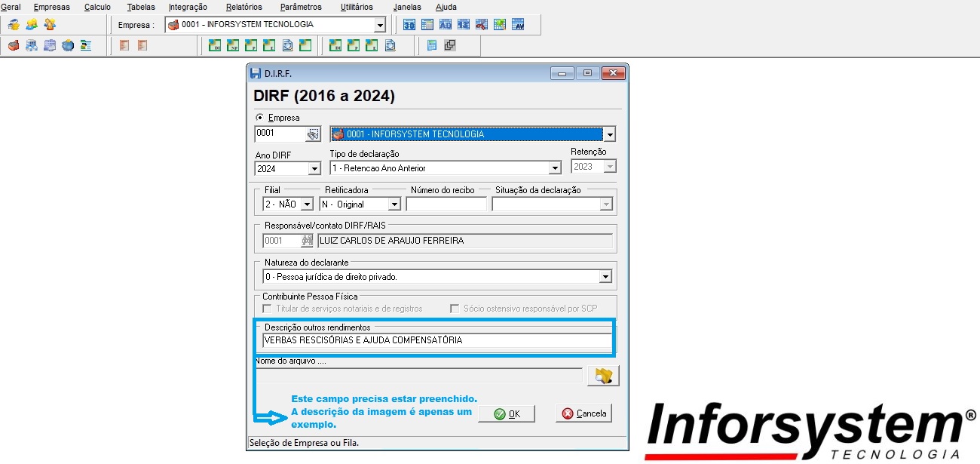The image size is (980, 464).
Task: Open the Calculo menu
Action: [x=97, y=7]
